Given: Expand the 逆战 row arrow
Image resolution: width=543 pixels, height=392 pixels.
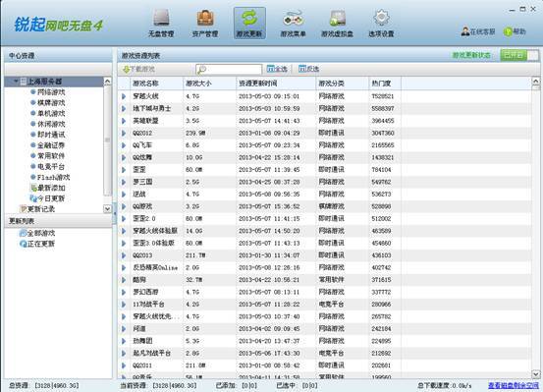Looking at the screenshot, I should 124,195.
